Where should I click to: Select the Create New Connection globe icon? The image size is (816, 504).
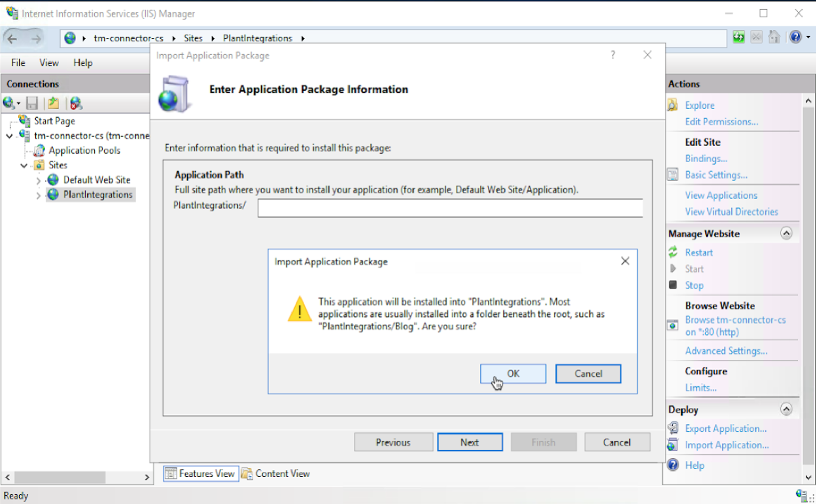point(8,103)
